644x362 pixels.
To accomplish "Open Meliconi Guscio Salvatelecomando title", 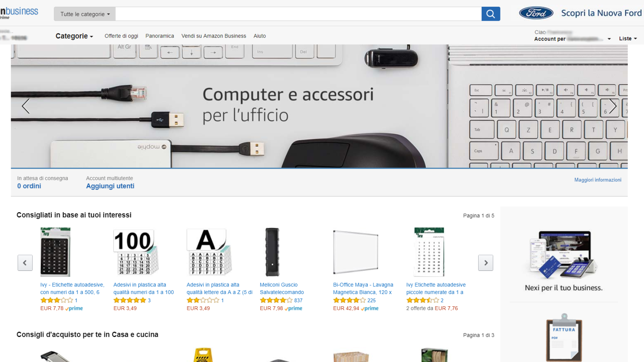I will (282, 289).
